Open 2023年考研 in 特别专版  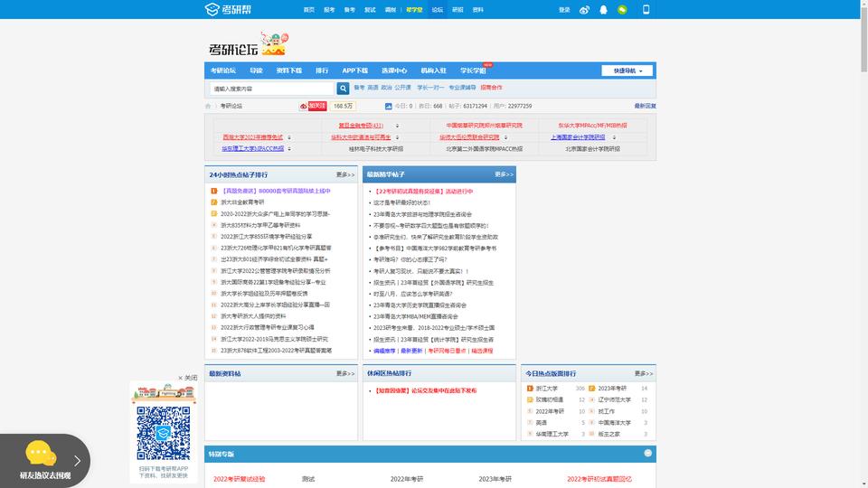tap(495, 479)
